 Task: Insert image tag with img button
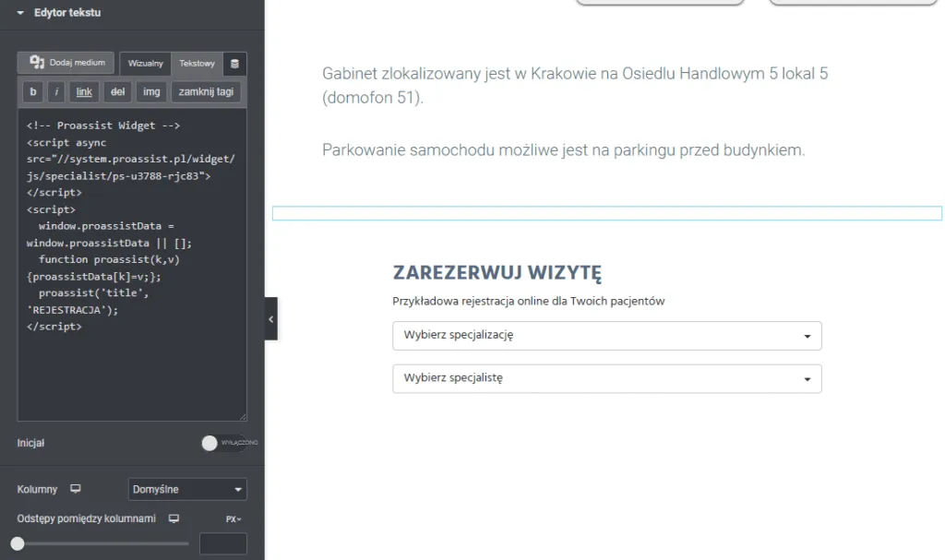151,91
